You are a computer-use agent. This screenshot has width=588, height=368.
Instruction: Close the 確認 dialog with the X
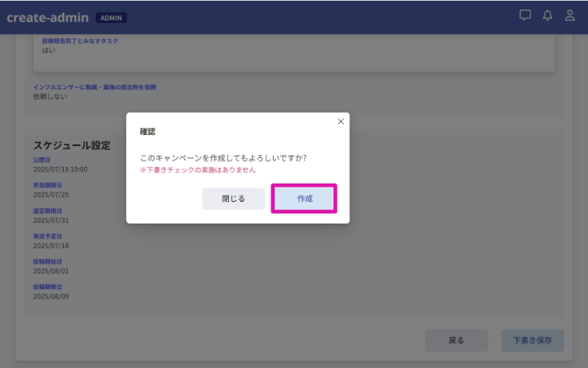click(x=341, y=121)
